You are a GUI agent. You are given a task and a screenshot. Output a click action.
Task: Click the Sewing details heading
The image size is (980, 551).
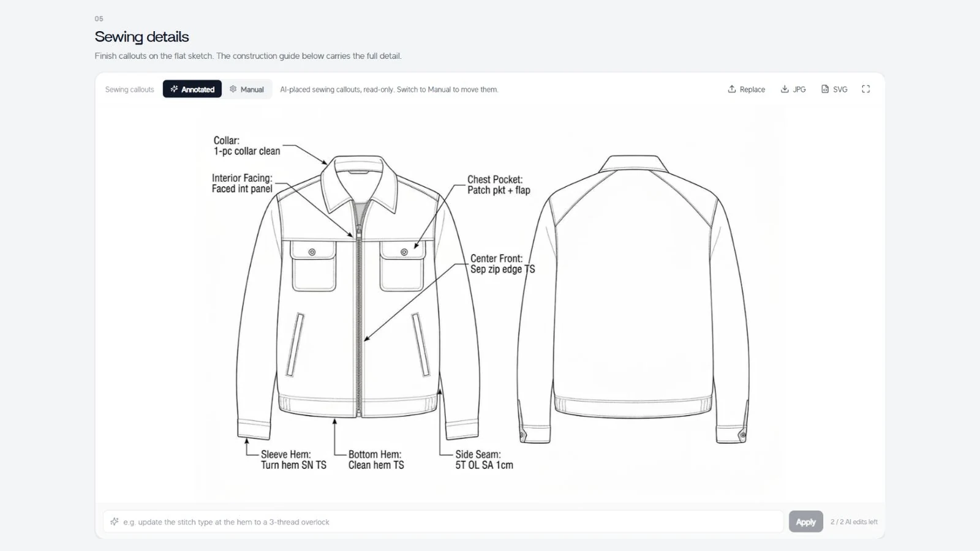[141, 37]
